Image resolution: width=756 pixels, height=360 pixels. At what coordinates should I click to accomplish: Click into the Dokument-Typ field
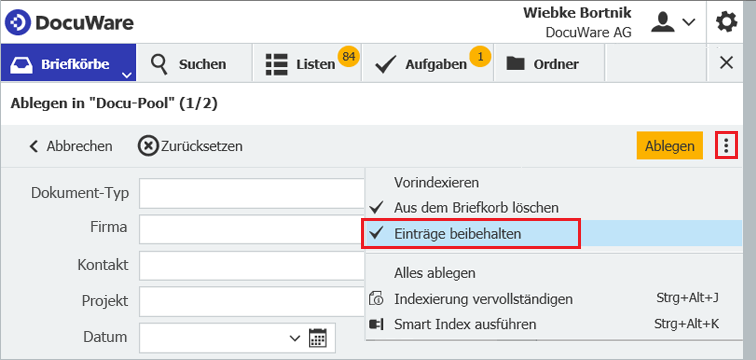pos(252,193)
